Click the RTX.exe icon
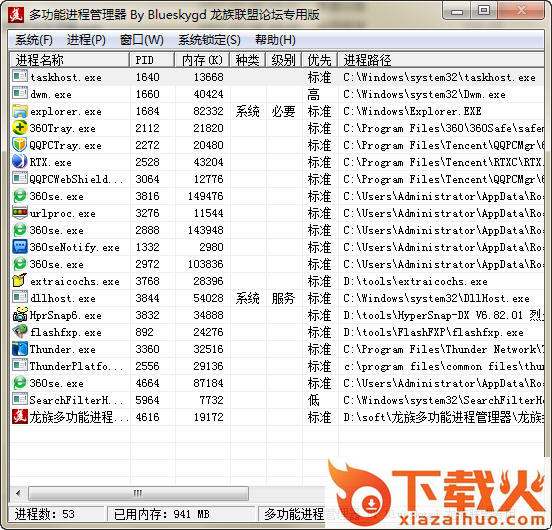Screen dimensions: 552x530 [x=20, y=162]
